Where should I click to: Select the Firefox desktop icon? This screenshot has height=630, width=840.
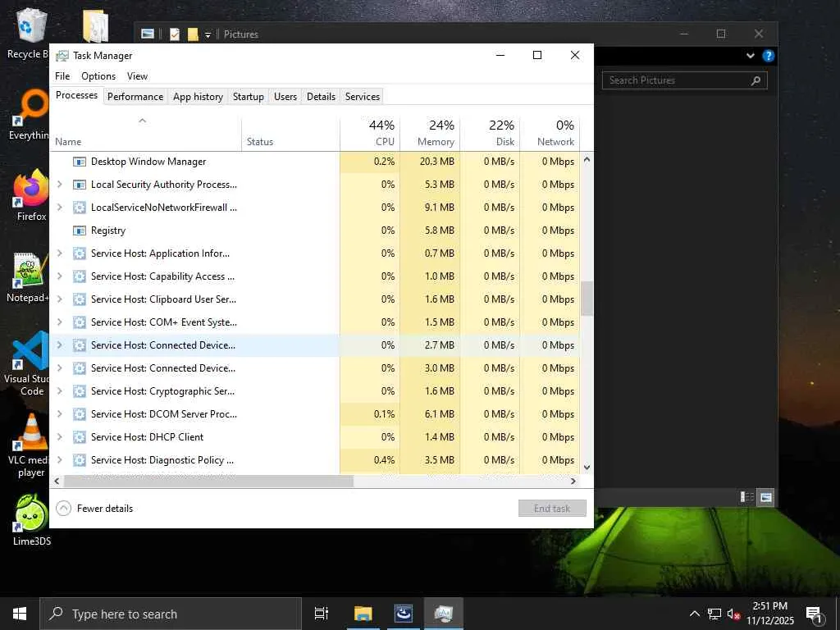point(32,195)
